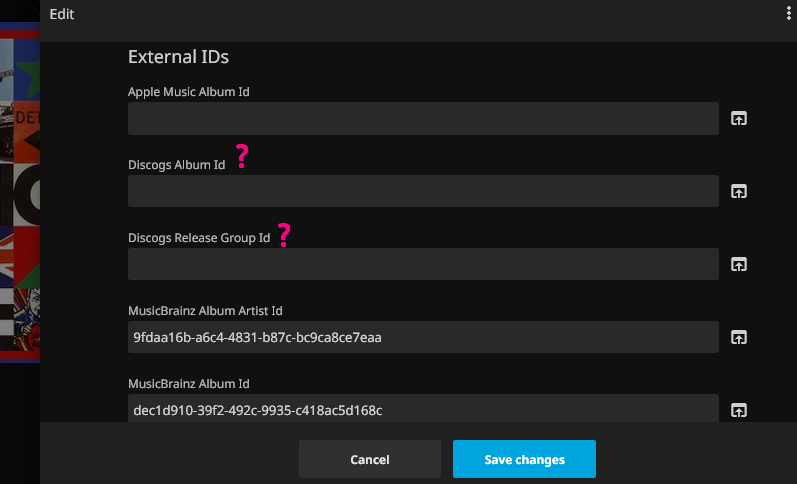Click the question mark beside Discogs Album Id
The width and height of the screenshot is (797, 484).
pyautogui.click(x=241, y=157)
